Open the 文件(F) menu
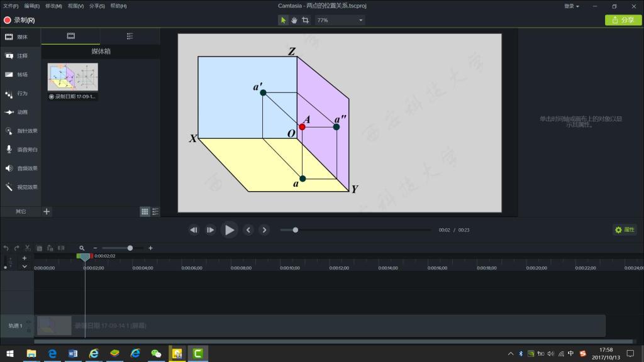644x362 pixels. [x=11, y=6]
